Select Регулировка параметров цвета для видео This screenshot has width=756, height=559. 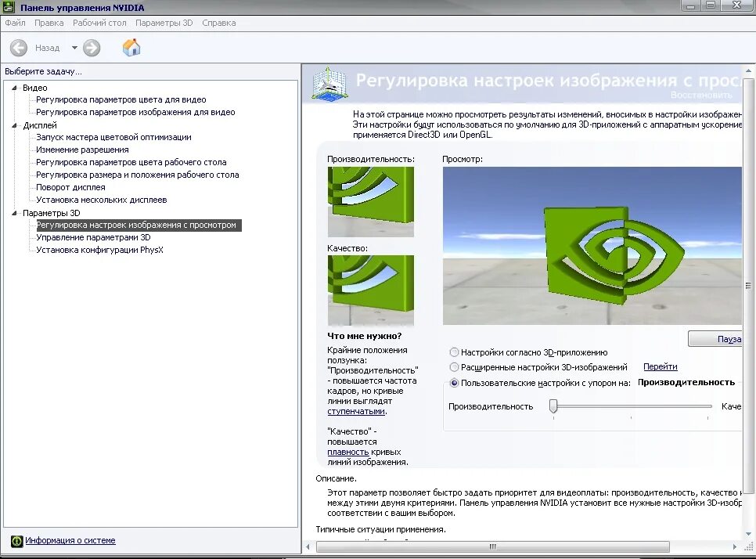click(x=121, y=99)
